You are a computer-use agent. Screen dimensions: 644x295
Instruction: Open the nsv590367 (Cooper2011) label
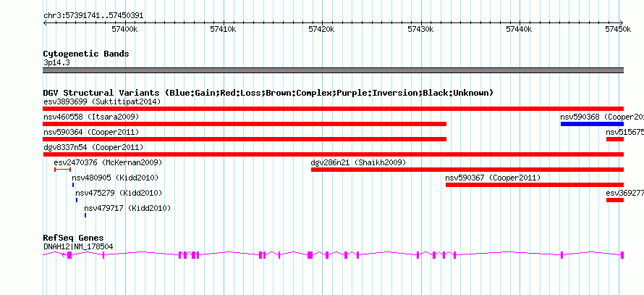coord(493,178)
